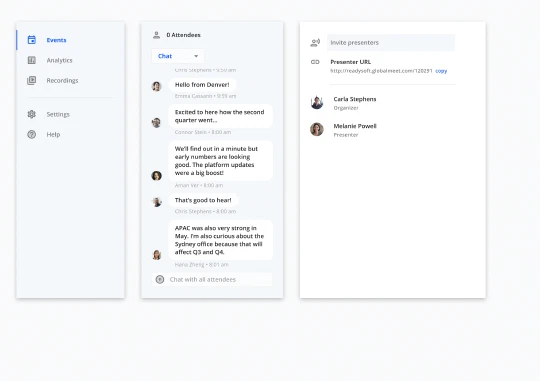
Task: Click the invite presenters person icon
Action: point(315,42)
